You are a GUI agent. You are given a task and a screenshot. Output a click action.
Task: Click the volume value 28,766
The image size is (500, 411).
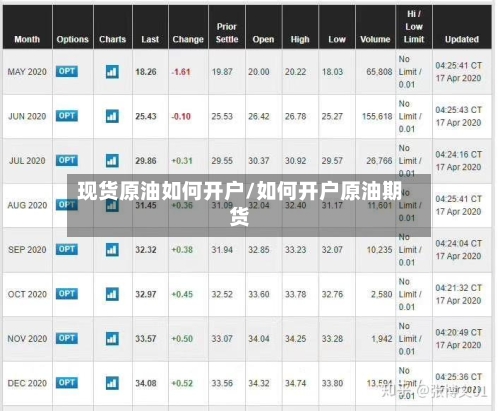(379, 161)
